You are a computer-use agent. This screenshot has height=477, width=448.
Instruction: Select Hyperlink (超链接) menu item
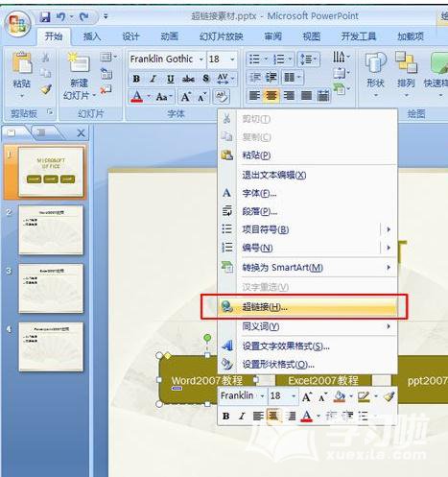tap(308, 307)
